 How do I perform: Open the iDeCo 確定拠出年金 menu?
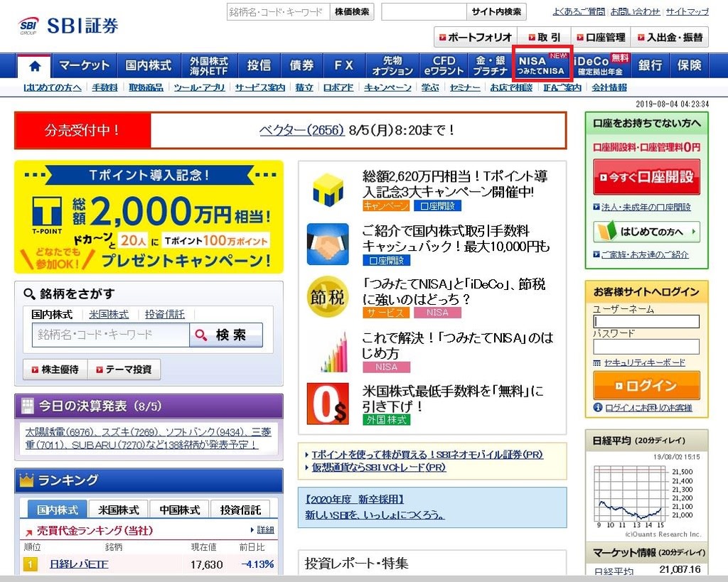tap(601, 66)
